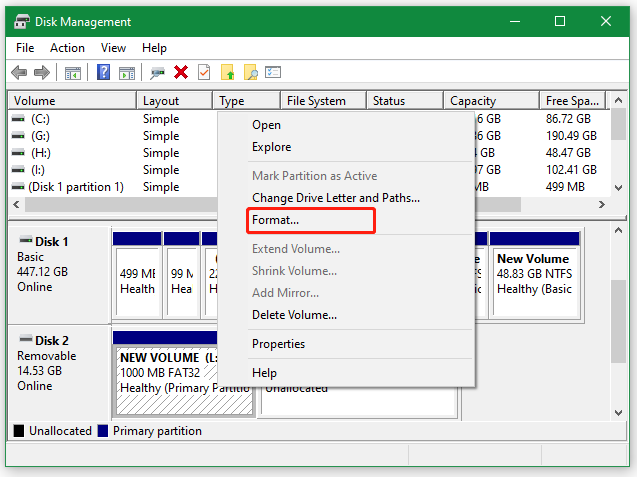Click the settings list view icon
Screen dimensions: 637x477
(x=273, y=72)
